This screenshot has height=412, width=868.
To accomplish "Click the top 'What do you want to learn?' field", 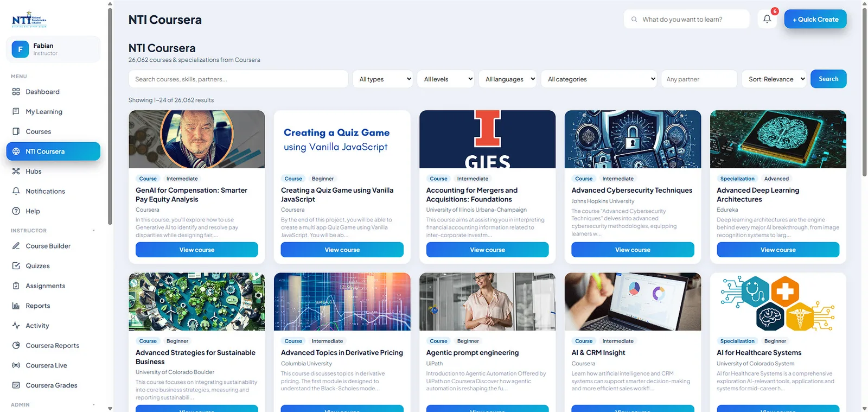I will point(687,19).
